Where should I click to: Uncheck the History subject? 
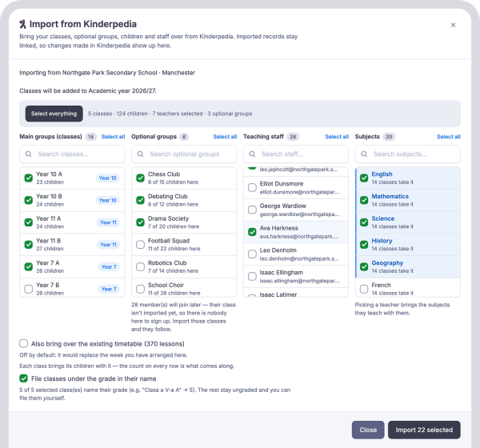click(364, 245)
